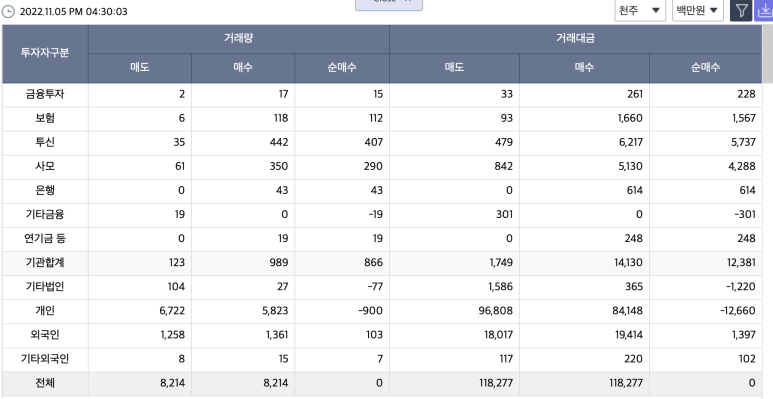Click the 거래량 group header
The height and width of the screenshot is (399, 773).
click(239, 39)
